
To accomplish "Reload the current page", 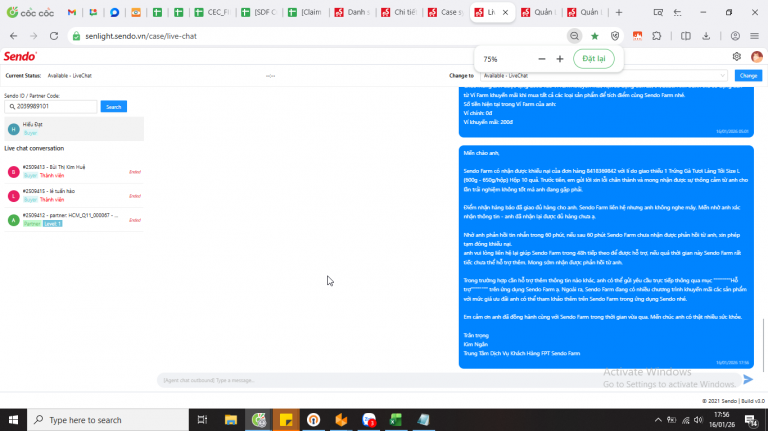I will click(x=54, y=36).
